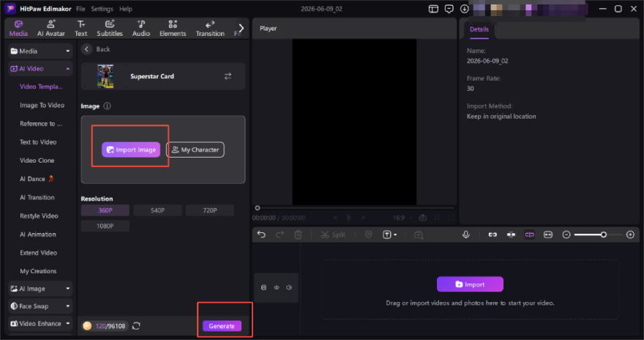Open the AI Avatar tab

51,29
